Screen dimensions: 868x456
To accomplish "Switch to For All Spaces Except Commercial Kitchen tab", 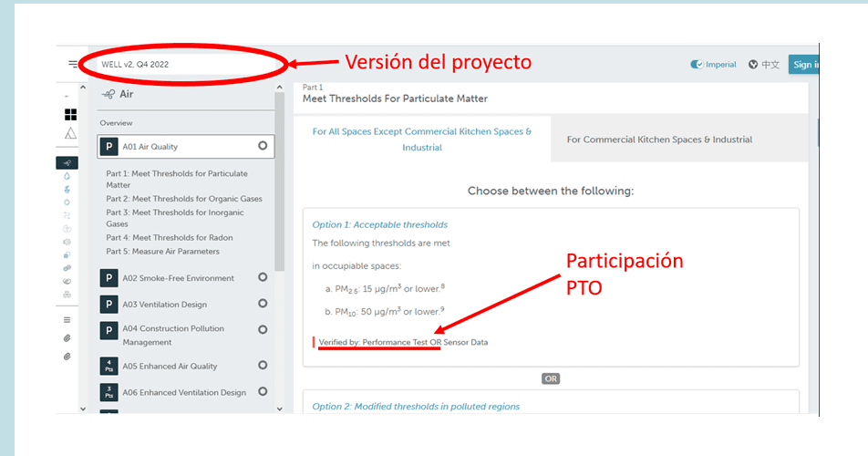I will tap(422, 139).
